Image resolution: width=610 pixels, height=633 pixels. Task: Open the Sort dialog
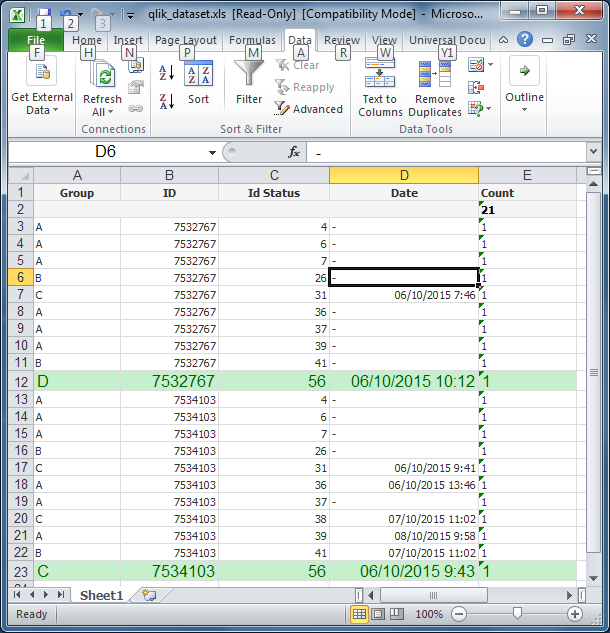pyautogui.click(x=198, y=83)
